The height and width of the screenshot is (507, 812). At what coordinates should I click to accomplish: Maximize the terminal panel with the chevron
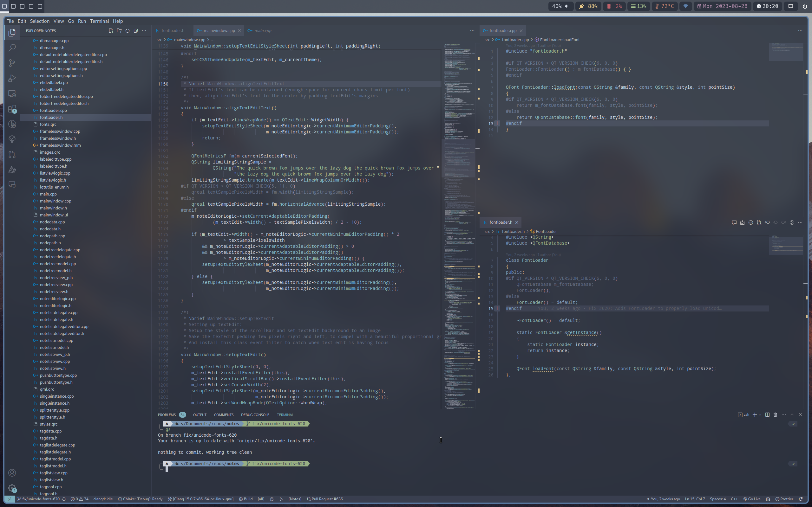(792, 415)
